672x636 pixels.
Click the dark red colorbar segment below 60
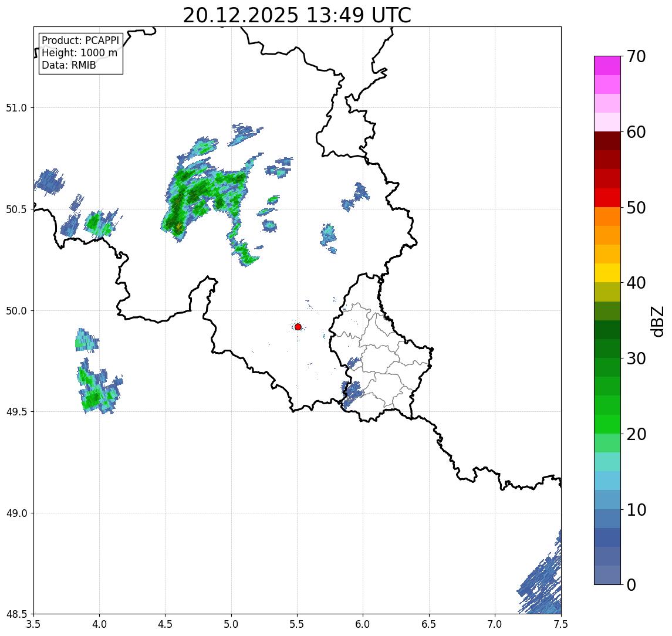(x=607, y=141)
